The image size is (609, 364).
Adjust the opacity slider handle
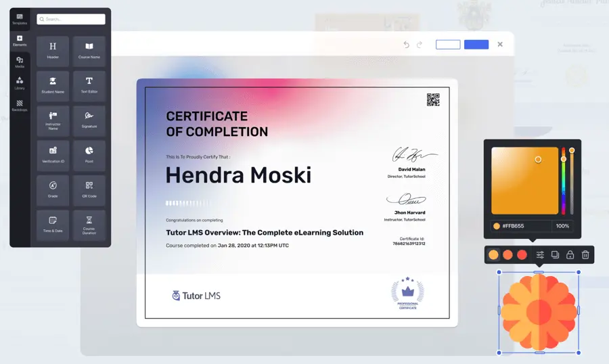(x=572, y=150)
